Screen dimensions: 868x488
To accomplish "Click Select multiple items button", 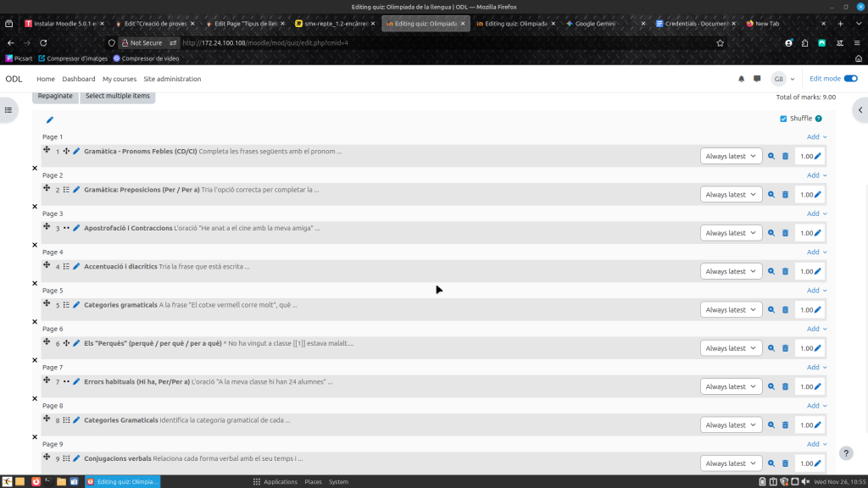I will click(x=118, y=96).
